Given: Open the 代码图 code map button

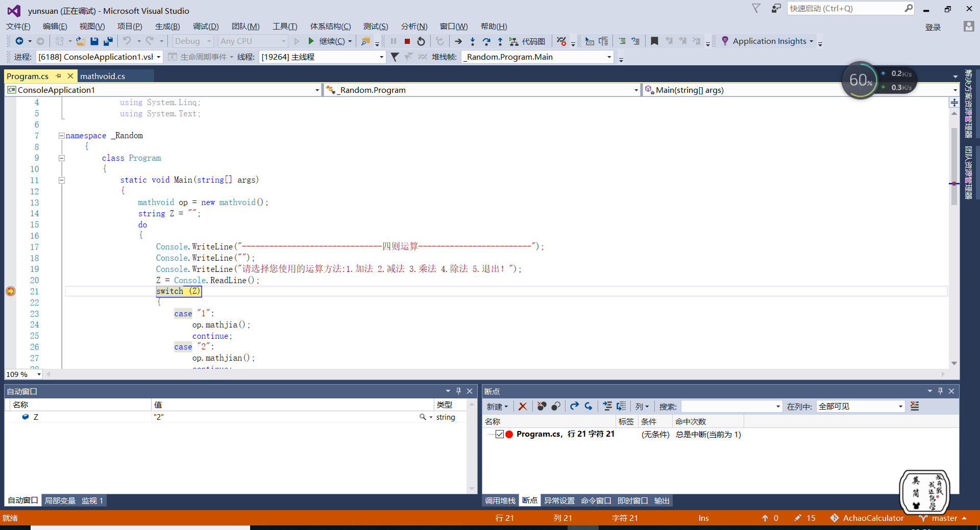Looking at the screenshot, I should (528, 41).
